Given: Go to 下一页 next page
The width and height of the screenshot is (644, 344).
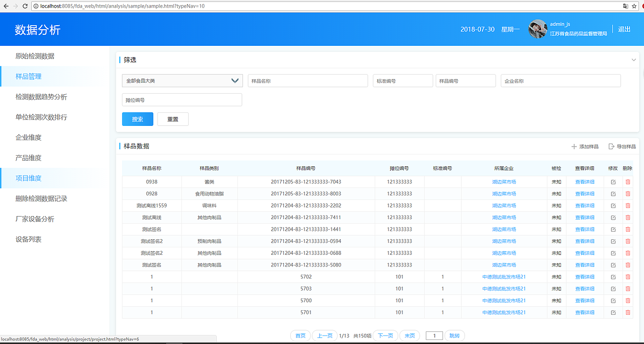Looking at the screenshot, I should point(385,336).
